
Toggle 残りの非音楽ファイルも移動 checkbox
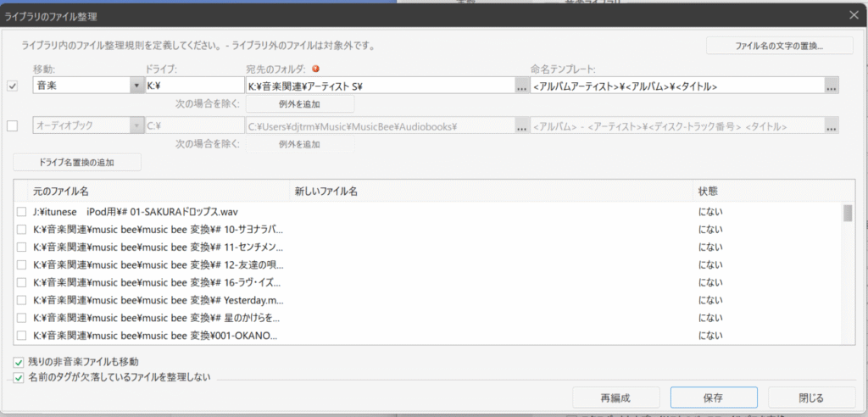pos(19,362)
